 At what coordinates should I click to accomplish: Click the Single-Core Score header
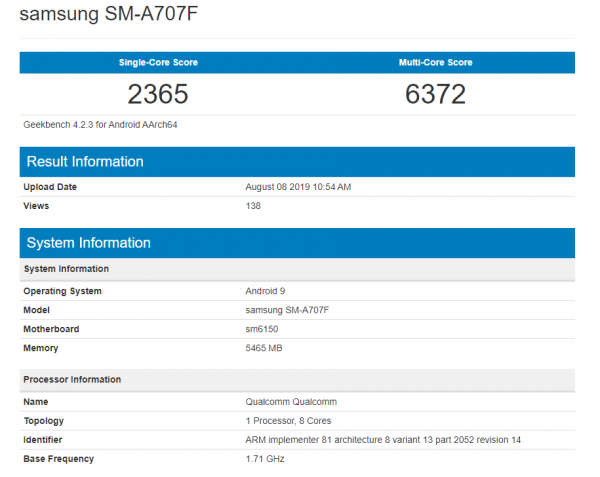[158, 62]
